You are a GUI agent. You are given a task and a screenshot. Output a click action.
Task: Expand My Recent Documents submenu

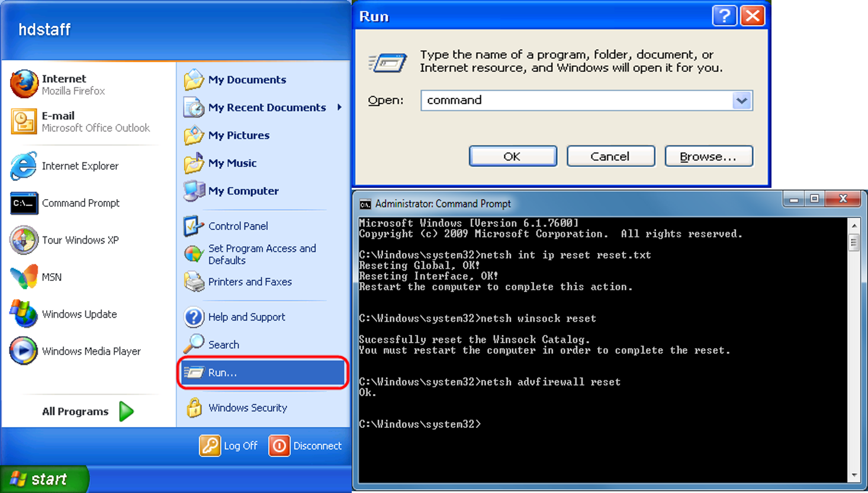[x=266, y=107]
